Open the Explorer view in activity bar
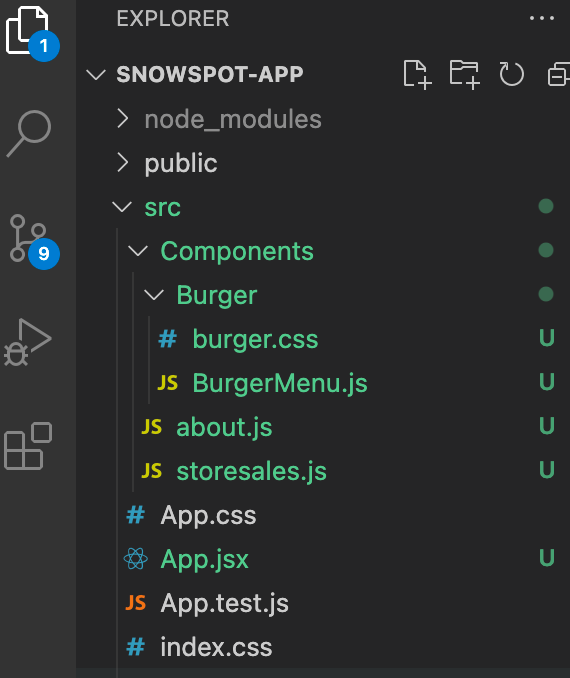Image resolution: width=570 pixels, height=678 pixels. 31,33
